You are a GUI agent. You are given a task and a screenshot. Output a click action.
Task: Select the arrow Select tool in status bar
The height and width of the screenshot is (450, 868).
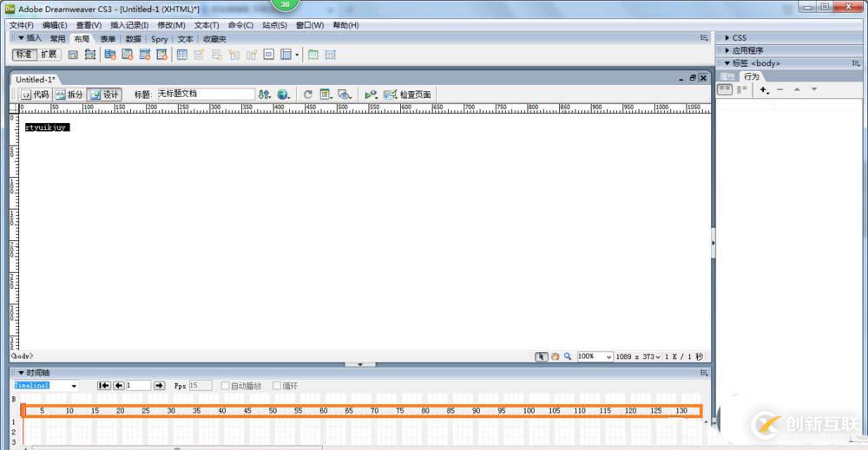(541, 356)
